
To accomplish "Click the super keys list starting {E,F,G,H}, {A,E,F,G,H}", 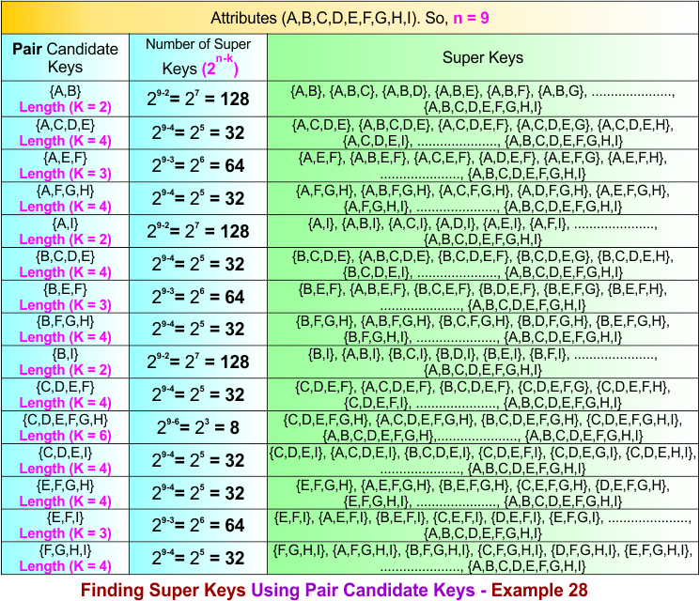I will pos(483,493).
